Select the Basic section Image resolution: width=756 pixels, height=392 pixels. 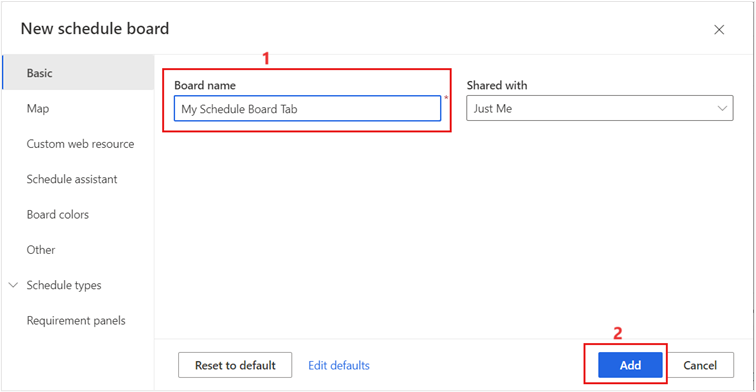click(78, 73)
